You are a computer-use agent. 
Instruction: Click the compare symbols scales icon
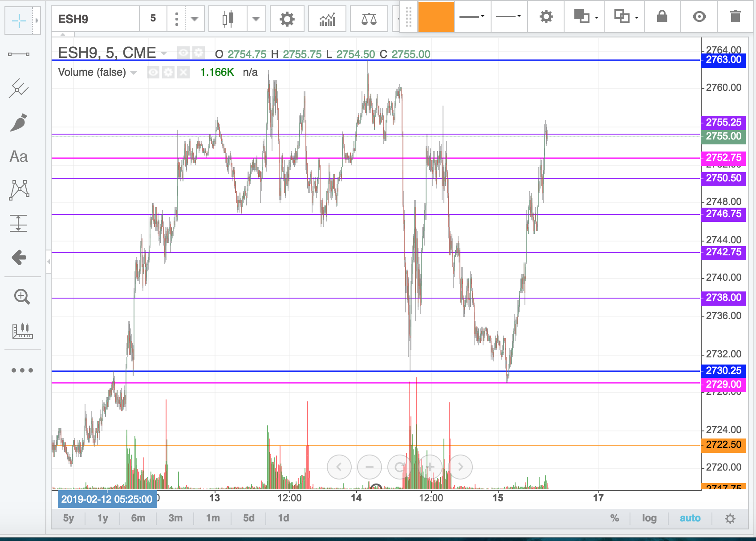pos(369,19)
